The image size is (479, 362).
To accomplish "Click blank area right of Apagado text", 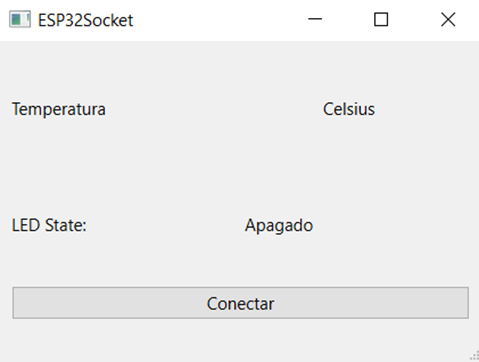I will [395, 225].
